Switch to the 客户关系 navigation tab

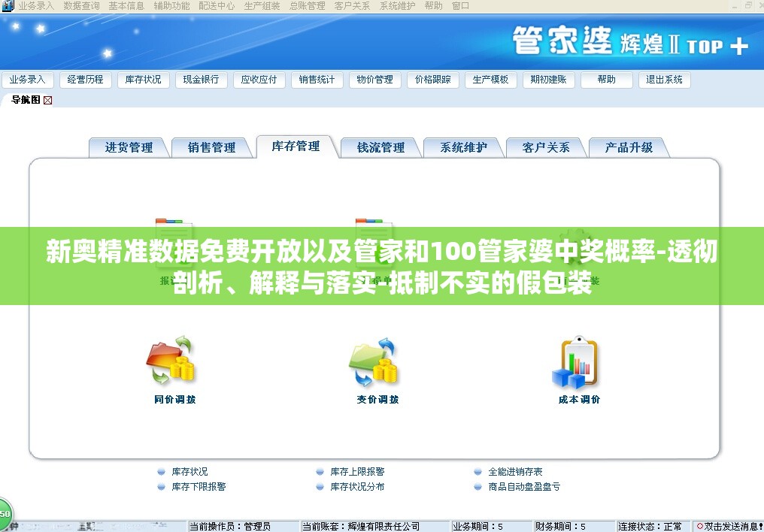tap(546, 147)
